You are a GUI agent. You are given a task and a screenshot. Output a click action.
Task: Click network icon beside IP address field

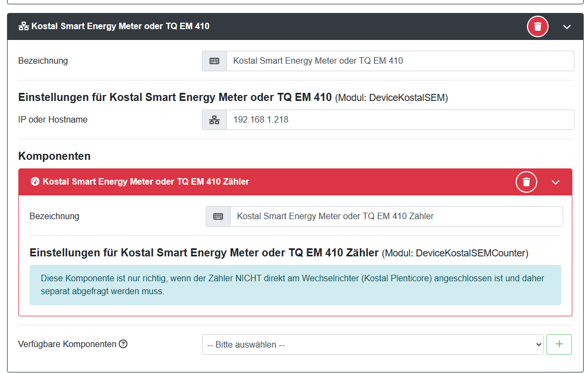[x=214, y=120]
